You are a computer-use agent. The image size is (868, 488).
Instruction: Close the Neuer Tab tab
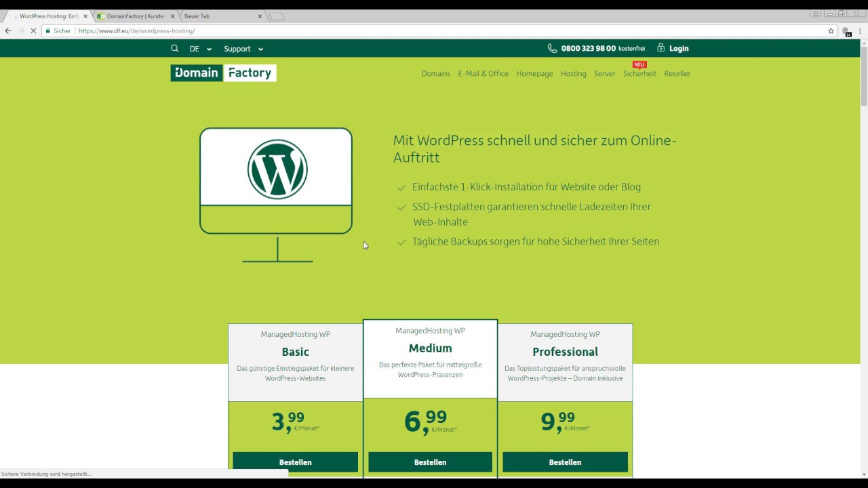[260, 16]
